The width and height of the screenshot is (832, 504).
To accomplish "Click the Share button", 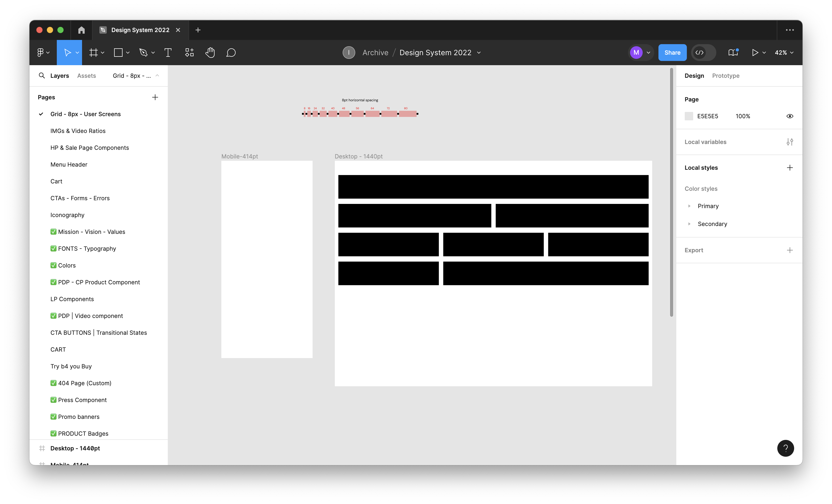I will click(672, 52).
